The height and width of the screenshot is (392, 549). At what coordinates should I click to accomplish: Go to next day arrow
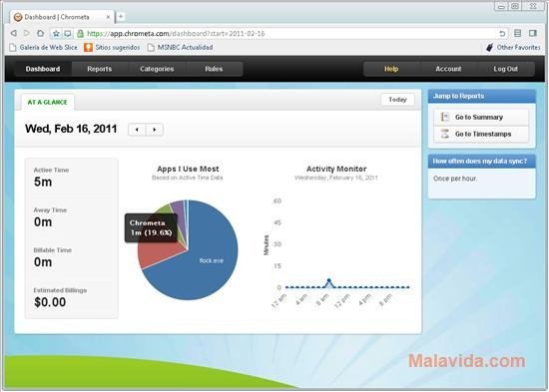point(155,130)
